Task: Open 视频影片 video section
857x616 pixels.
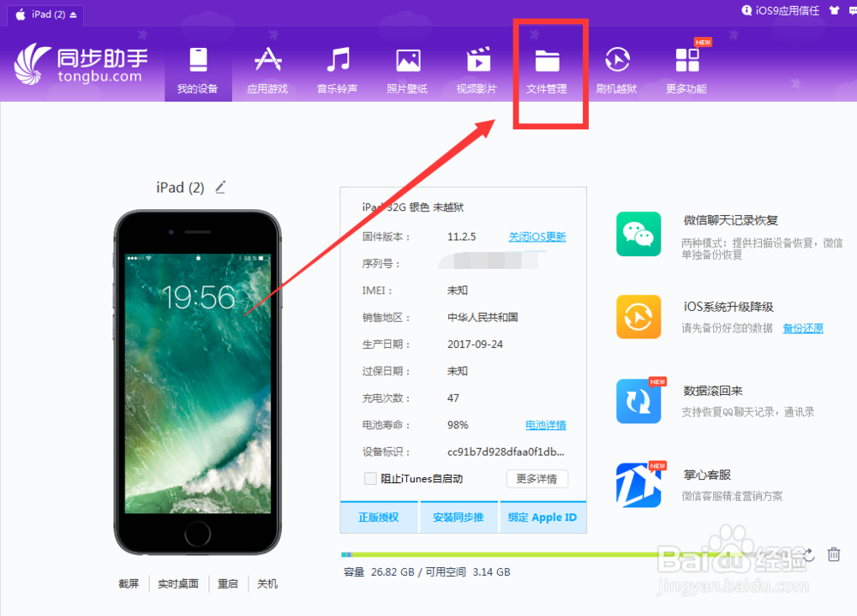Action: point(477,69)
